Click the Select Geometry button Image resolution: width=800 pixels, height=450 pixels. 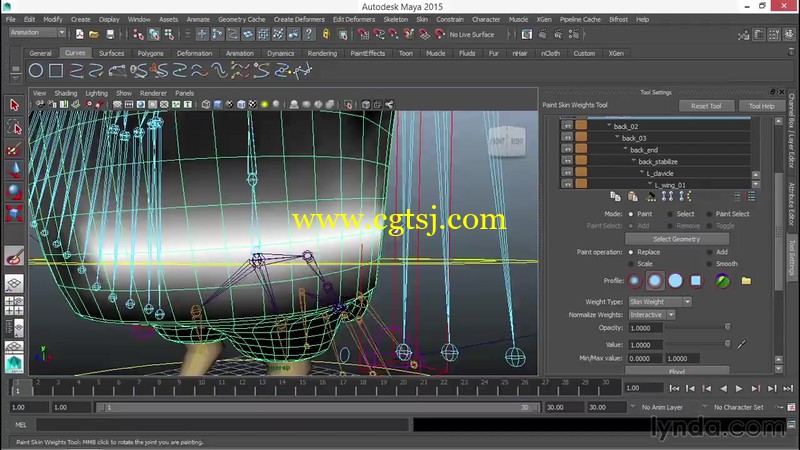(677, 239)
